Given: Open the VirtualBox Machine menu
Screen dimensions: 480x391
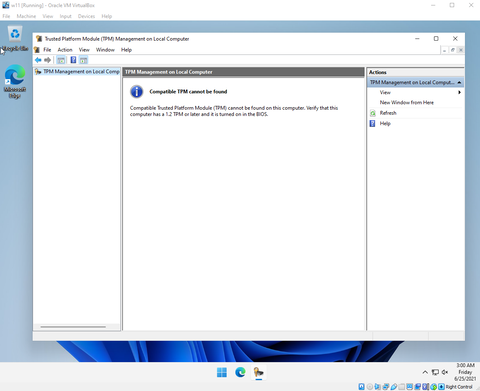Looking at the screenshot, I should (x=26, y=16).
